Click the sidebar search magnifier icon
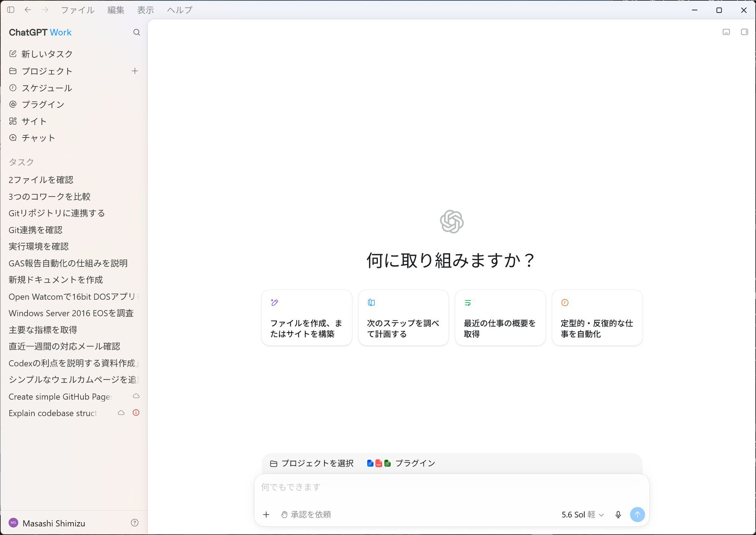Screen dimensions: 756x535 (x=137, y=32)
